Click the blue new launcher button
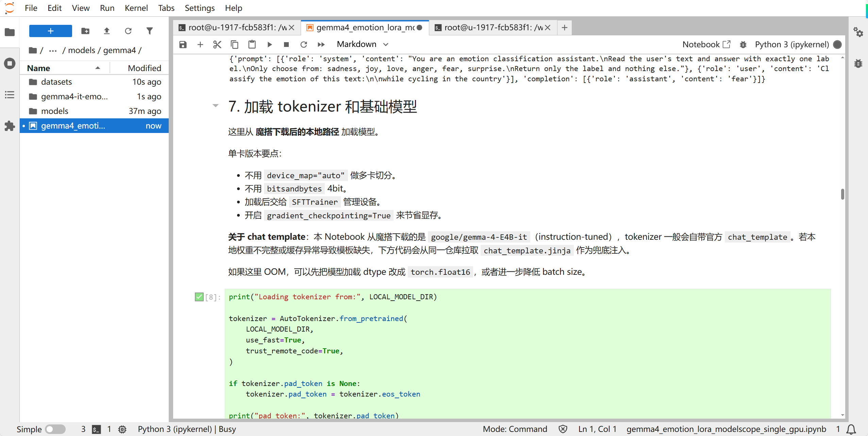Image resolution: width=868 pixels, height=436 pixels. click(x=50, y=31)
